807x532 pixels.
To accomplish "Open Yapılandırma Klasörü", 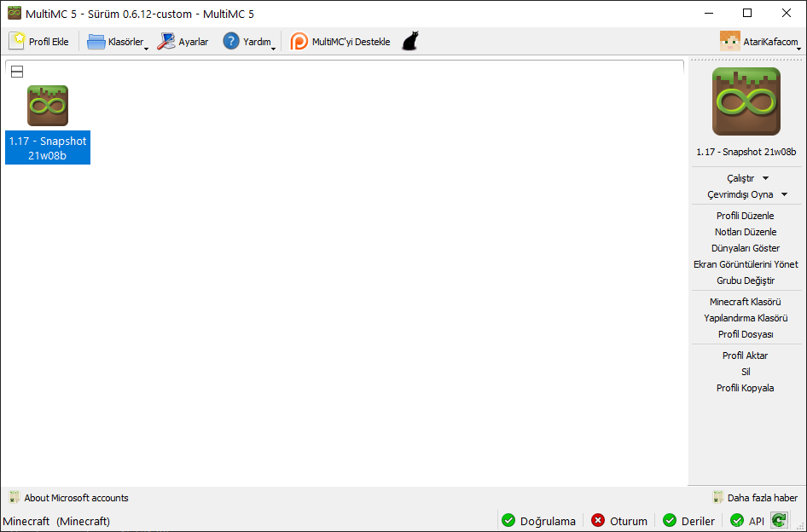I will coord(746,318).
